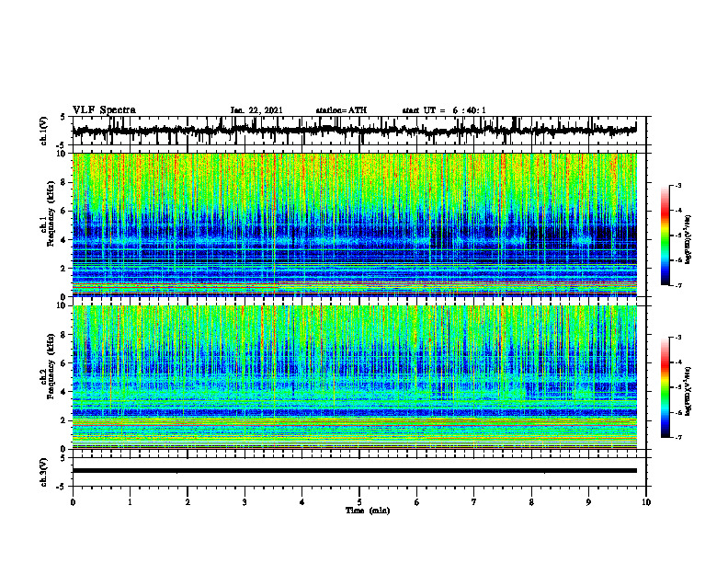Click the '-7' label on upper colorbar
Image resolution: width=728 pixels, height=563 pixels.
pyautogui.click(x=677, y=285)
